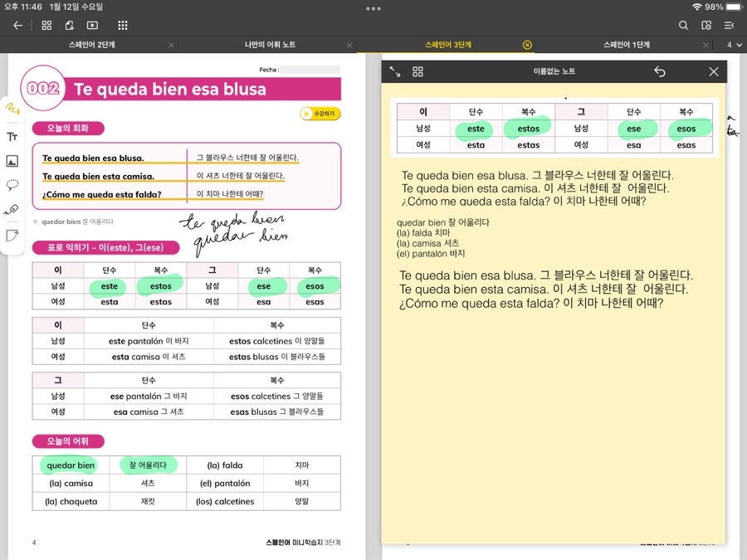Switch to the 나만의 어휘 노트 tab
This screenshot has width=747, height=560.
coord(270,45)
